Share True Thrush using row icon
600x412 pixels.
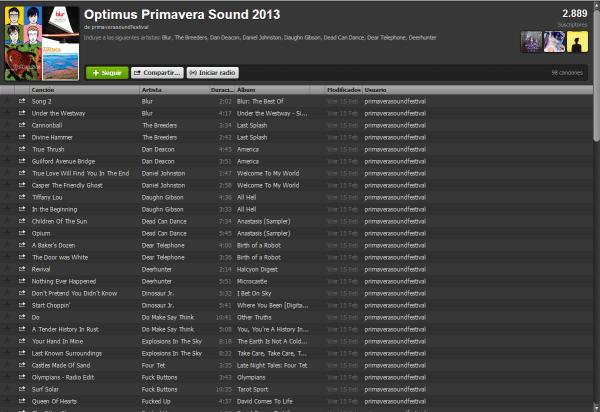[x=22, y=149]
